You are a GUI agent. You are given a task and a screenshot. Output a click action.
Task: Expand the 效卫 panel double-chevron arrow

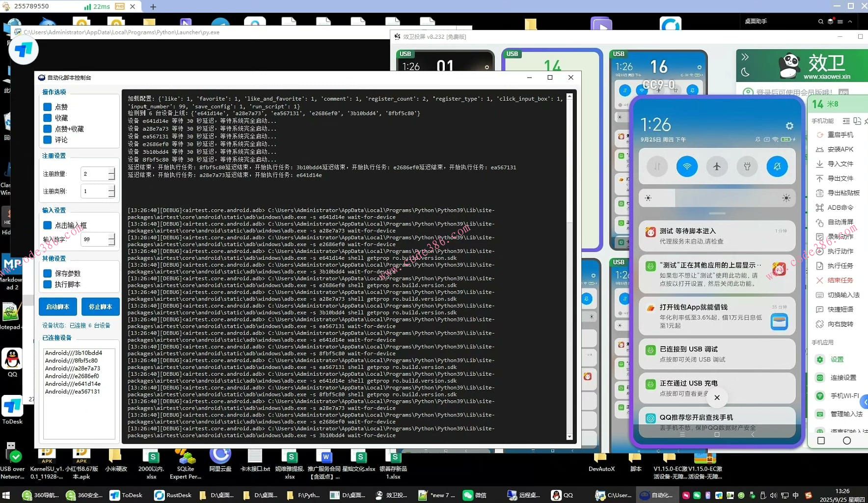pos(745,57)
